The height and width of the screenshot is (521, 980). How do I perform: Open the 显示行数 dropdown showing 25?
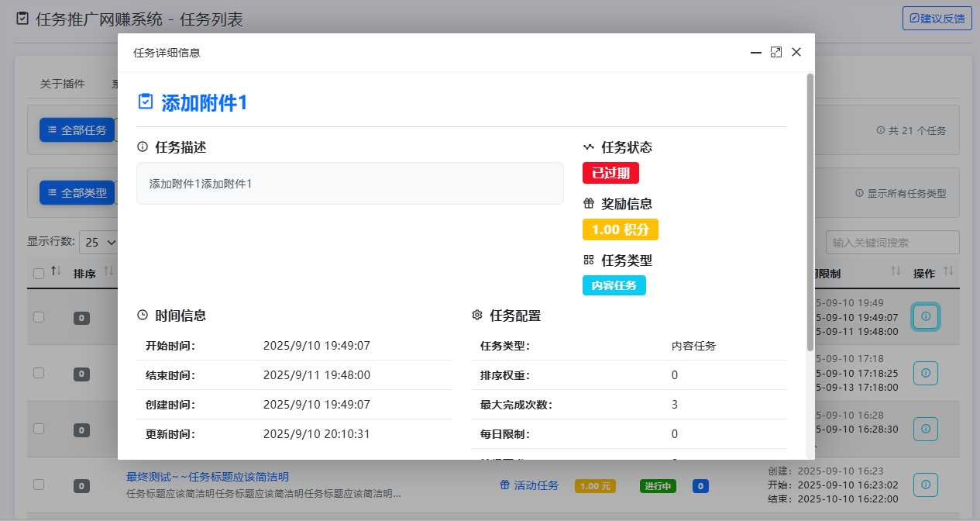99,242
